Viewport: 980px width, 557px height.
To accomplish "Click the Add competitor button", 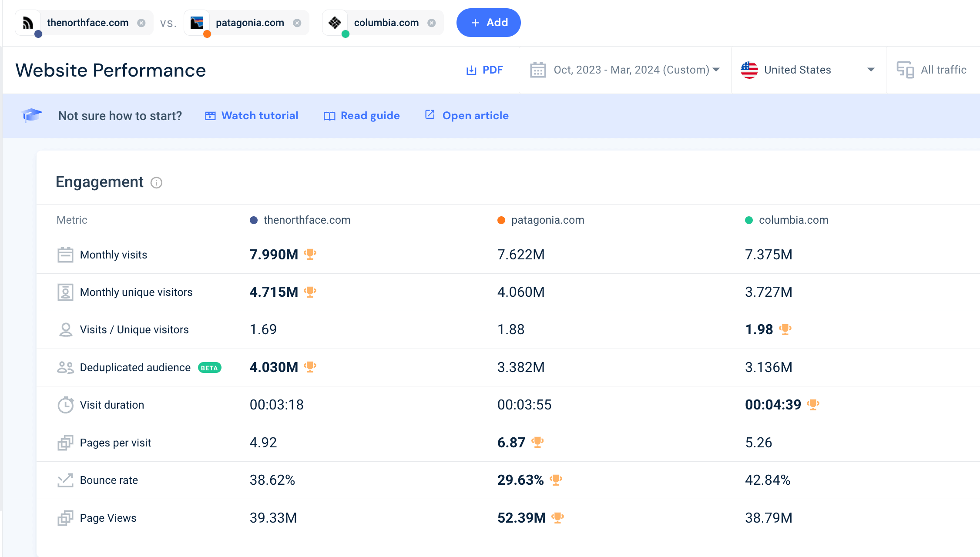I will point(488,23).
